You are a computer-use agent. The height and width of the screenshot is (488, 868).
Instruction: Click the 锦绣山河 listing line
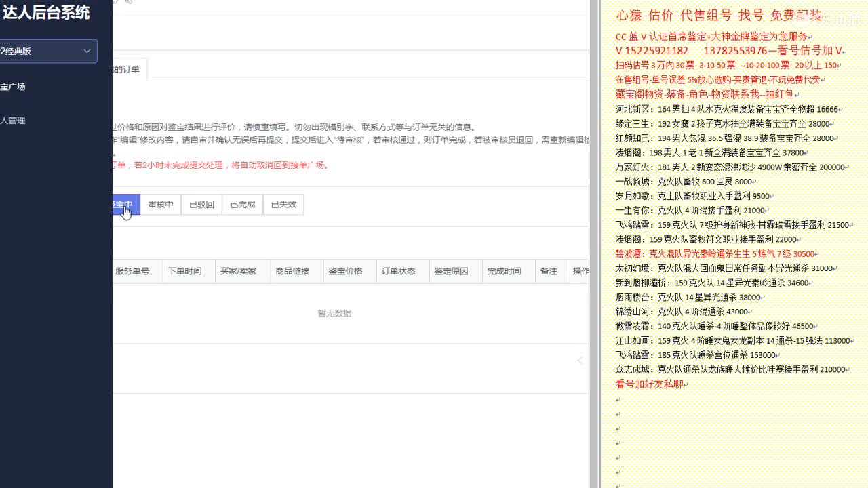tap(684, 312)
